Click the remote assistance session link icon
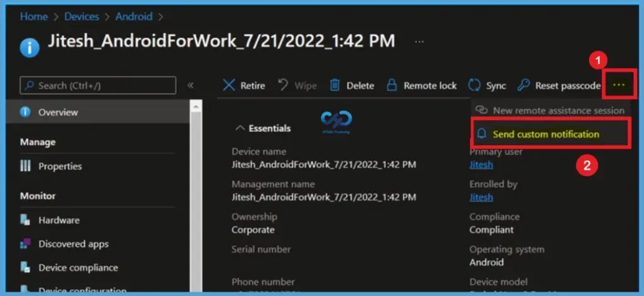 [x=481, y=110]
